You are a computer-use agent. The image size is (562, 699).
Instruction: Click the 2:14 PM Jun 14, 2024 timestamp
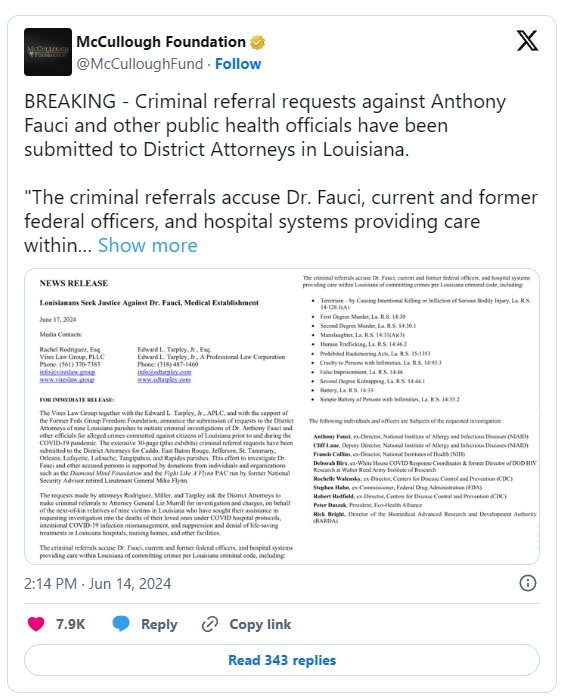pyautogui.click(x=98, y=584)
